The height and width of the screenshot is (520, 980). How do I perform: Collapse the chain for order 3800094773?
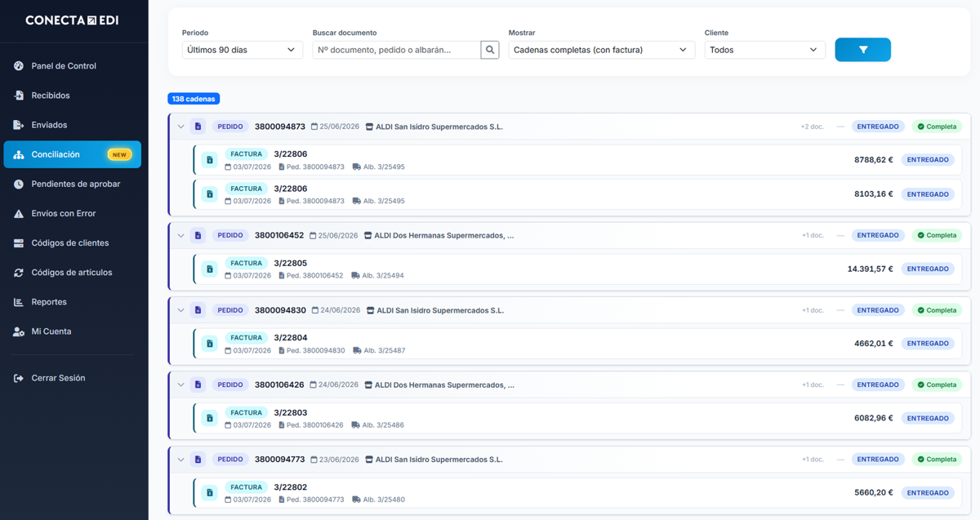coord(181,460)
